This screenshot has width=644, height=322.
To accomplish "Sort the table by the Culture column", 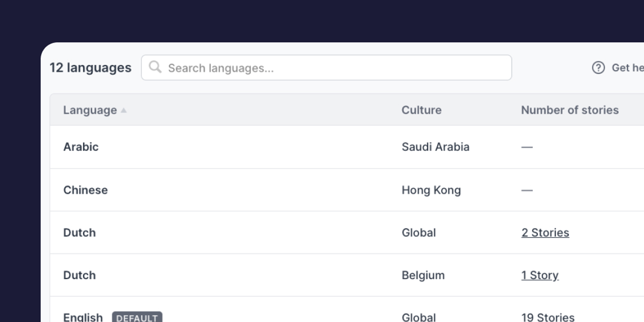I will click(422, 110).
